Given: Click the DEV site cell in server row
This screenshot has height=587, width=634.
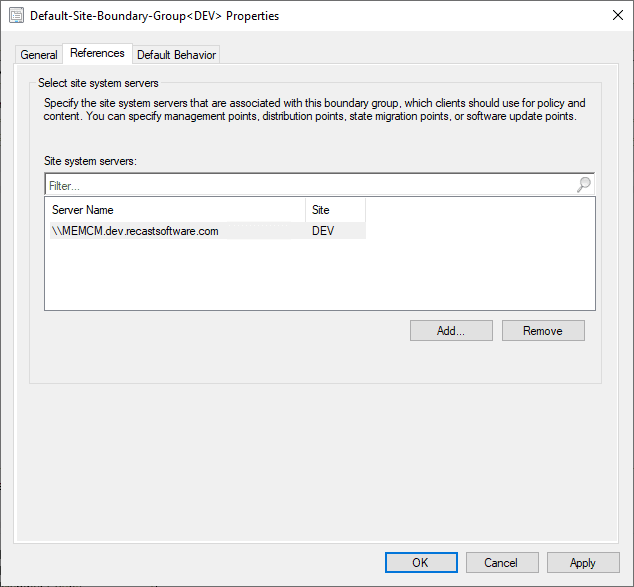Looking at the screenshot, I should coord(325,231).
